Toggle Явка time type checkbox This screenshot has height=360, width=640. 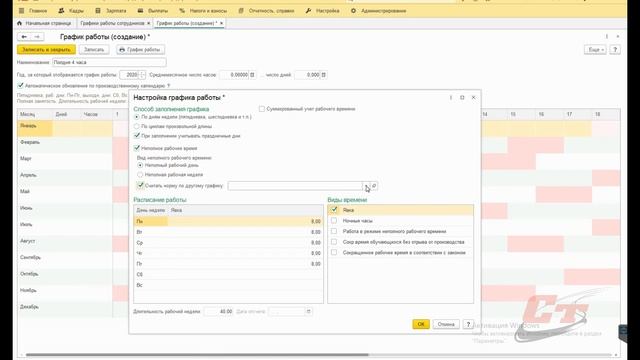point(334,210)
